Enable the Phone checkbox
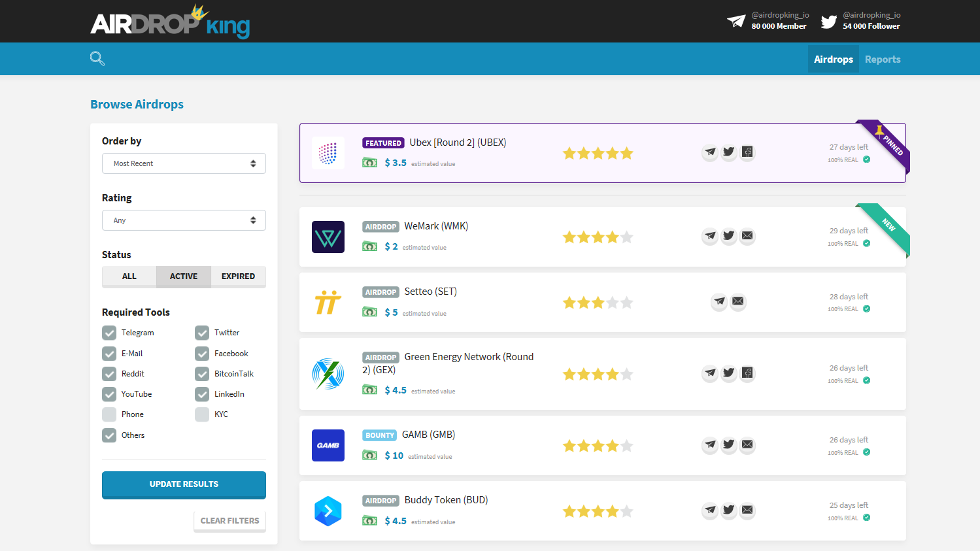The width and height of the screenshot is (980, 551). 109,414
